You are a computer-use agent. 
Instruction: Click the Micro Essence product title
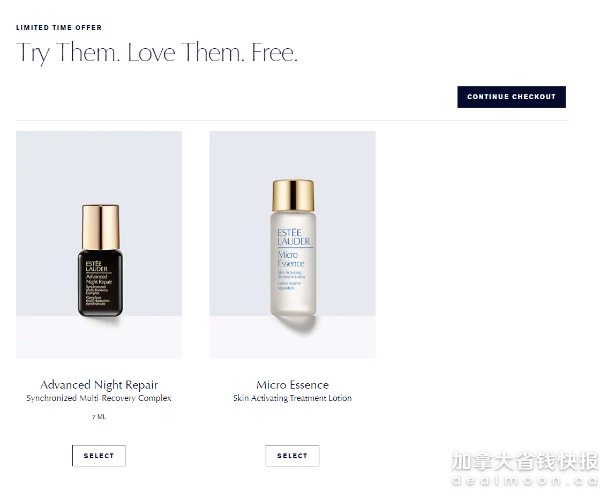click(x=292, y=385)
